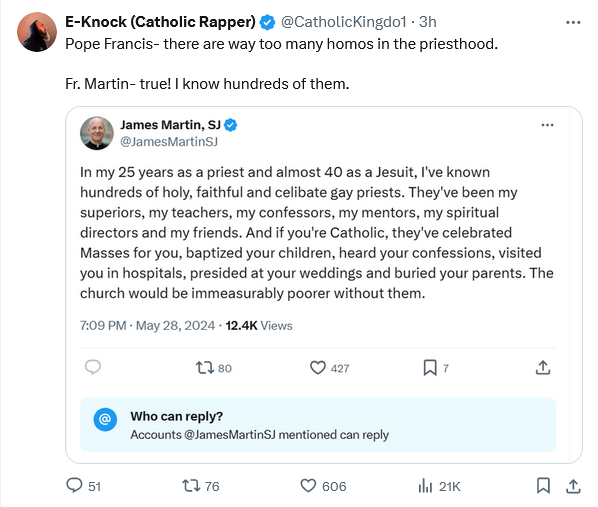Open the outer tweet's three-dot menu
598x507 pixels.
pos(573,23)
